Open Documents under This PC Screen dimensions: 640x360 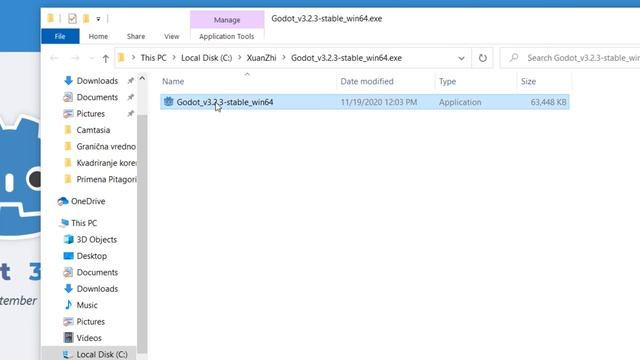coord(97,272)
